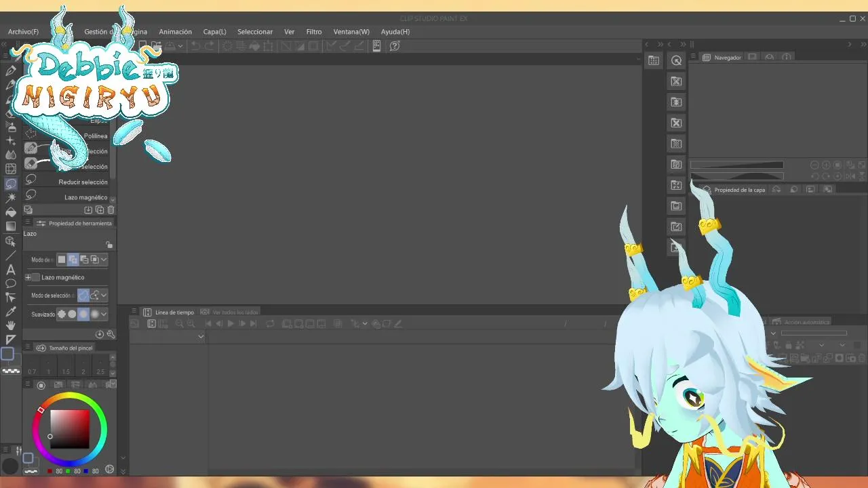Set Suavizado to none option
Screen dimensions: 868x488
click(x=62, y=314)
